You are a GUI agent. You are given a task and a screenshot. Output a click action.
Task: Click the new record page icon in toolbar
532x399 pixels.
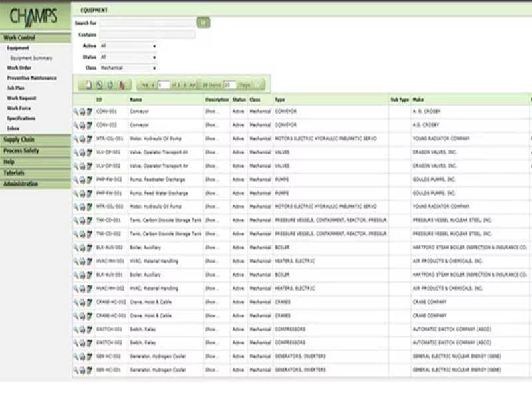click(89, 85)
